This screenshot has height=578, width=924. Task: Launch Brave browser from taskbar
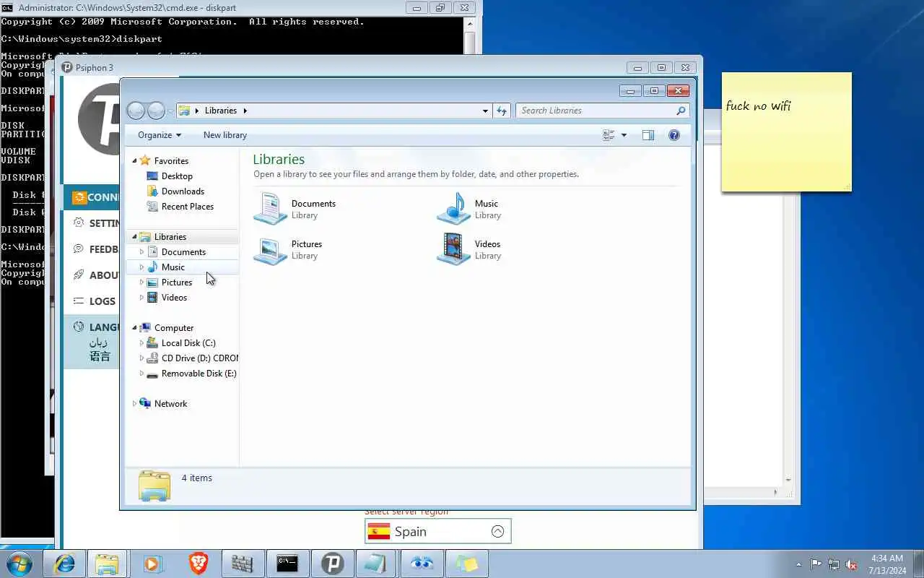[198, 564]
